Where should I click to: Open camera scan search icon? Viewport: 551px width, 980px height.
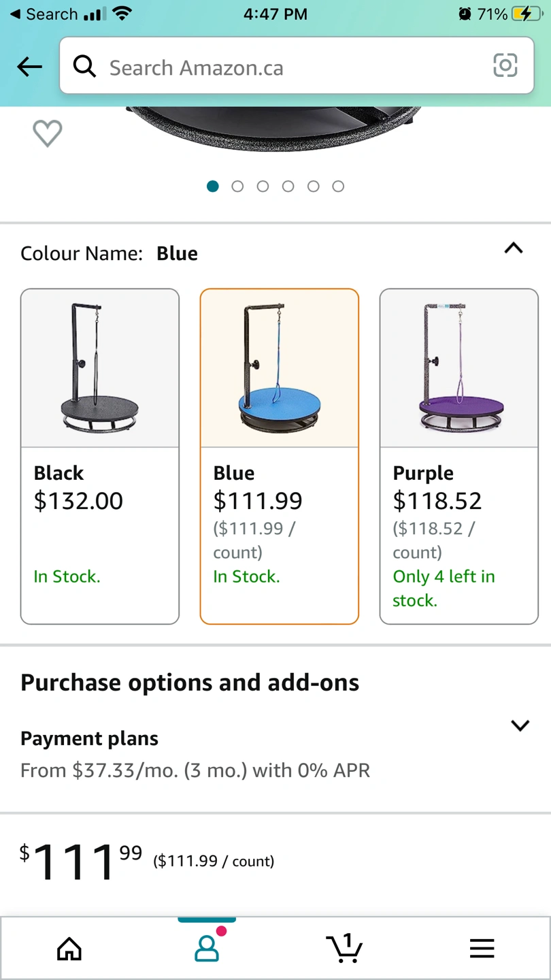tap(505, 66)
